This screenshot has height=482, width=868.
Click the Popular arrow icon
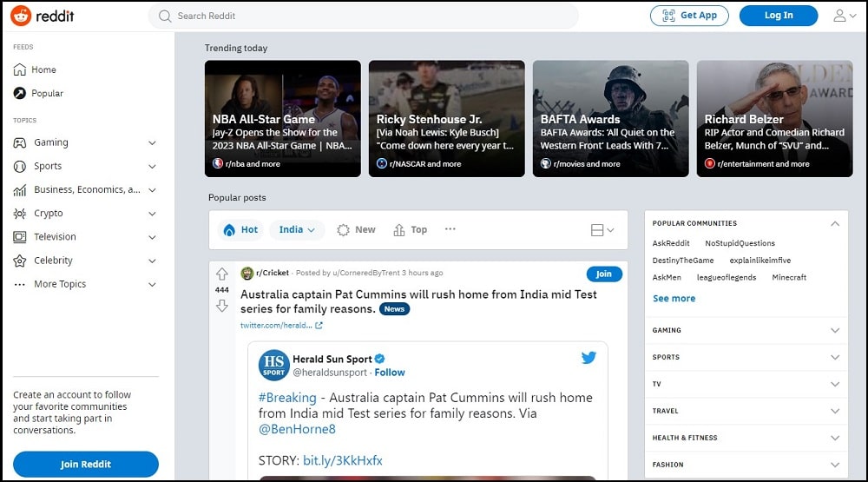coord(19,93)
